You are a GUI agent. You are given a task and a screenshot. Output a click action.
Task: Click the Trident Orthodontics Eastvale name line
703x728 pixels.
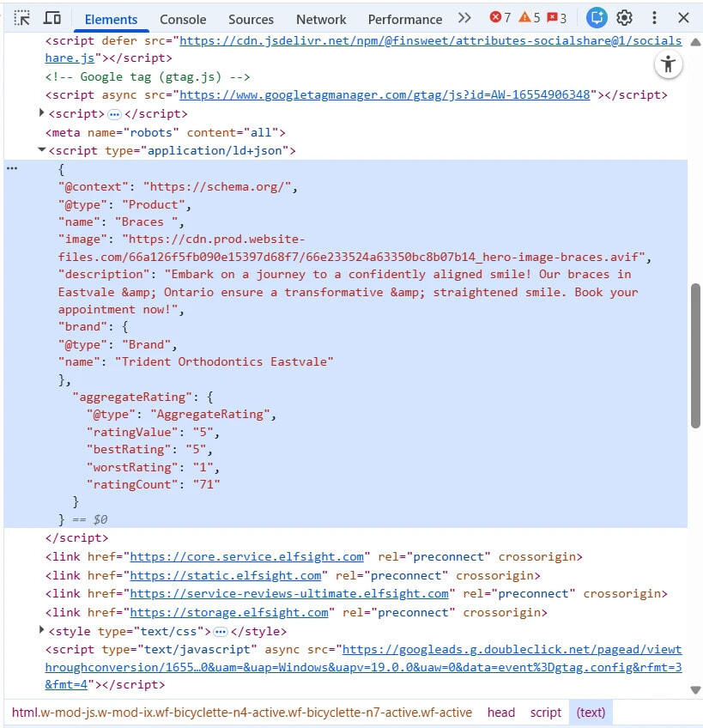click(196, 361)
